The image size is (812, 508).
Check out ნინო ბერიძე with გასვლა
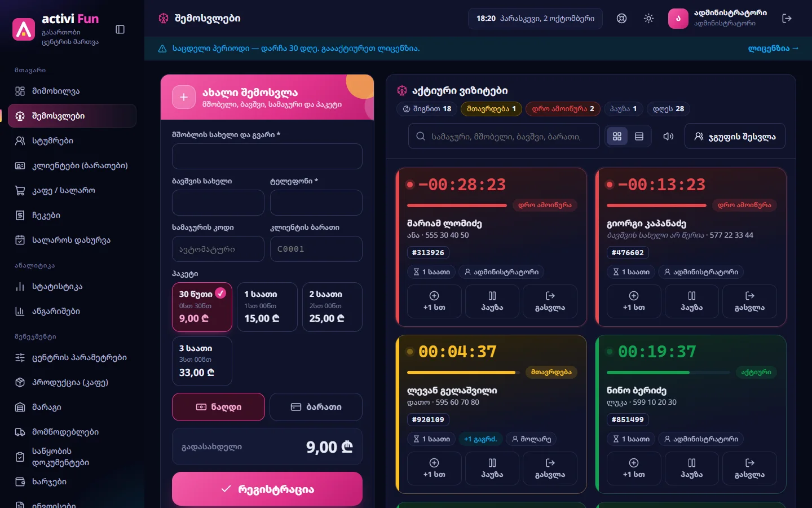tap(749, 468)
